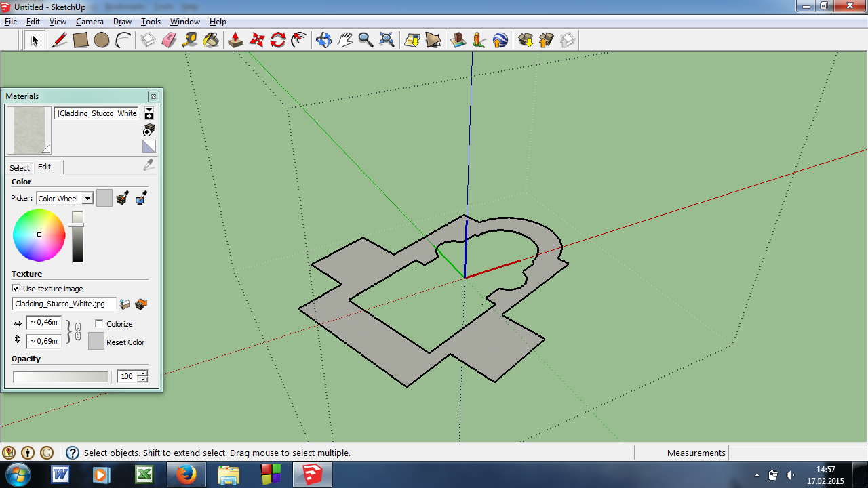Image resolution: width=868 pixels, height=488 pixels.
Task: Click the opacity slider bar
Action: tap(60, 376)
